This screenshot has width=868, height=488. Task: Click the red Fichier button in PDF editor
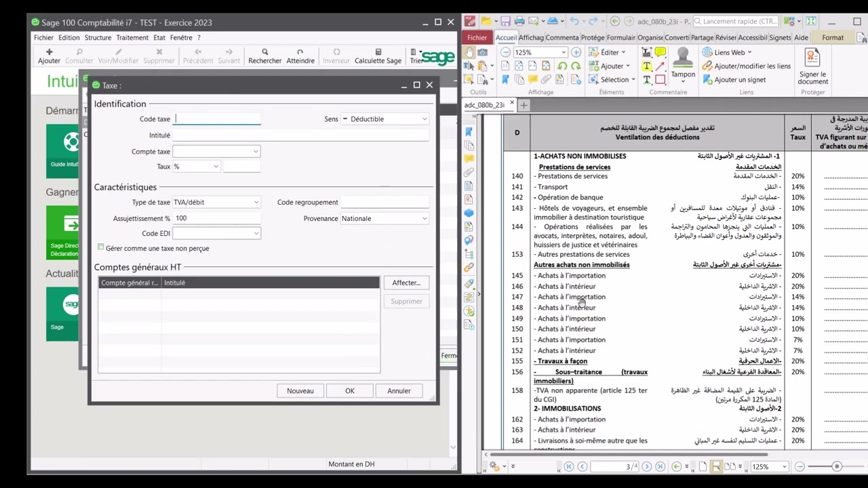click(x=477, y=38)
